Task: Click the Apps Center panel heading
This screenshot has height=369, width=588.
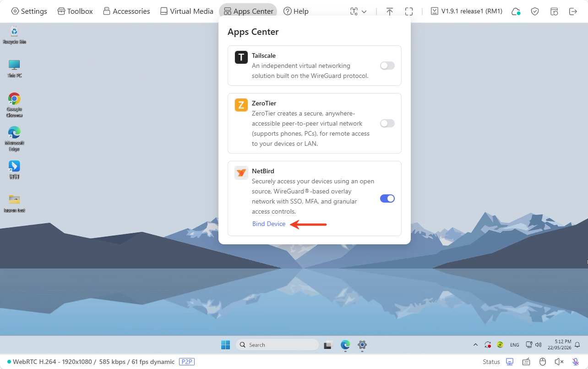Action: click(253, 32)
